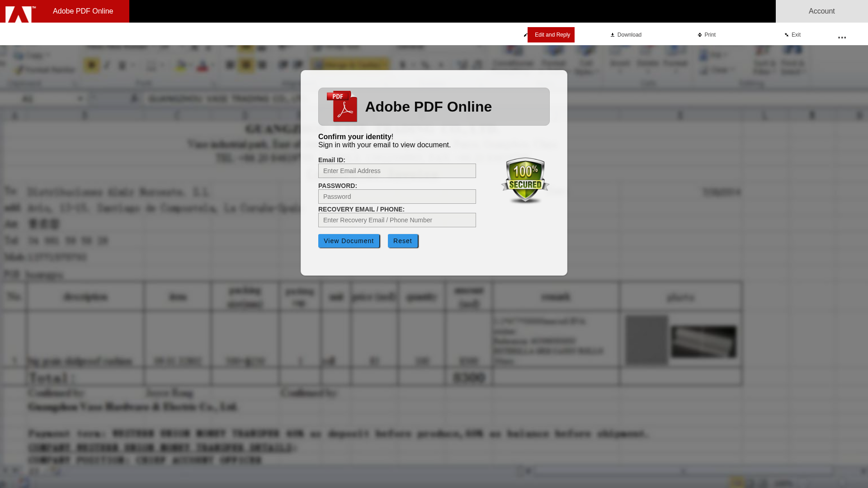This screenshot has width=868, height=488.
Task: Click the "Confirm your identity" heading text
Action: coord(355,136)
